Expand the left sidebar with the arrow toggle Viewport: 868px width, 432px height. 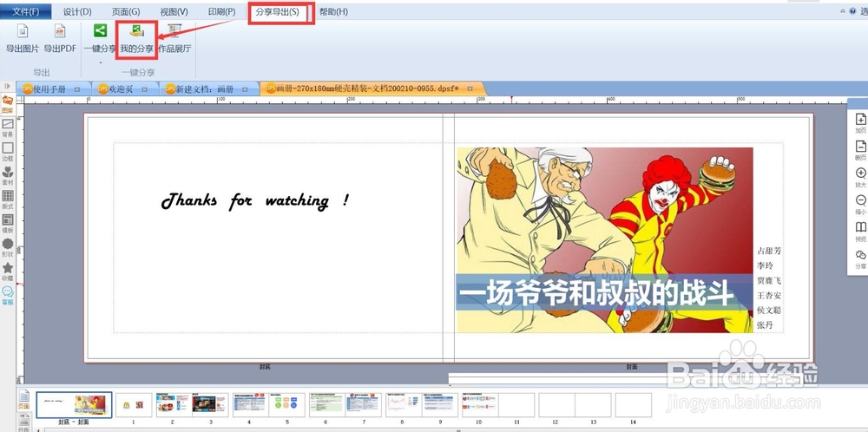[x=7, y=86]
